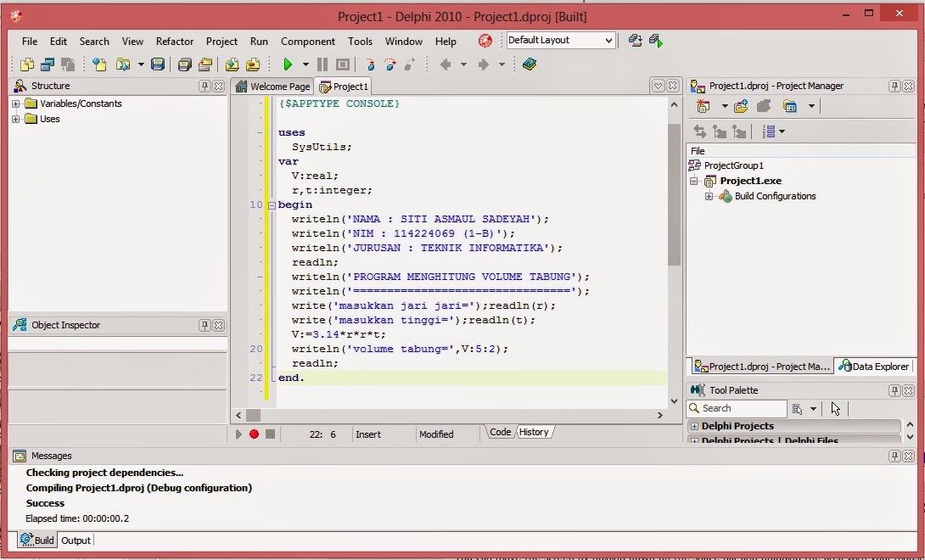The width and height of the screenshot is (925, 560).
Task: Click the Trace Into debug icon
Action: coord(371,64)
